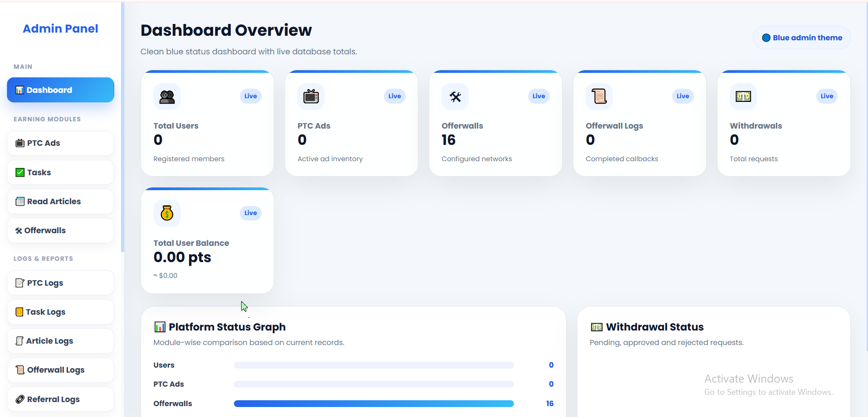Click the newspaper icon next to Read Articles
Screen dimensions: 868x417
[20, 201]
